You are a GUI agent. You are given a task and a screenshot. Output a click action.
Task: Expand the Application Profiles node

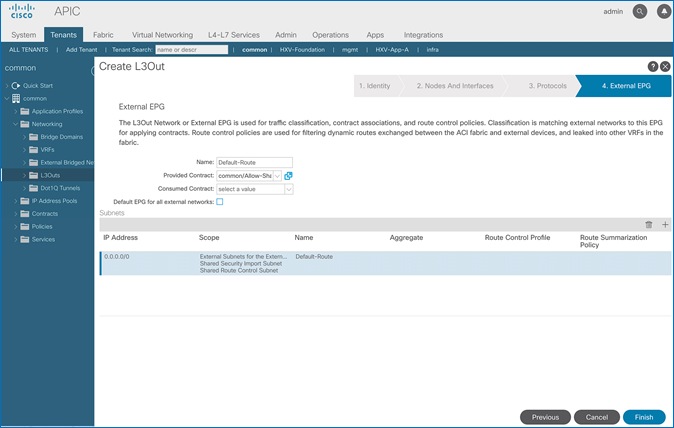pyautogui.click(x=15, y=111)
